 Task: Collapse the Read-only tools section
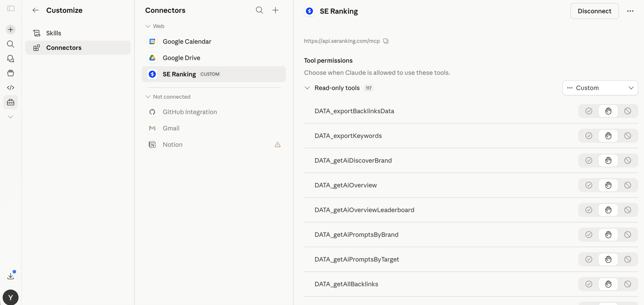click(307, 88)
